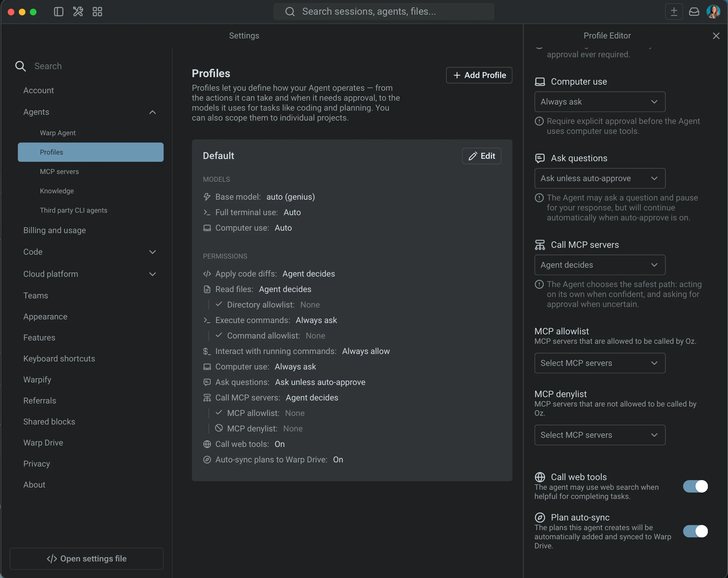Open Third party CLI agents settings
The image size is (728, 578).
(74, 210)
